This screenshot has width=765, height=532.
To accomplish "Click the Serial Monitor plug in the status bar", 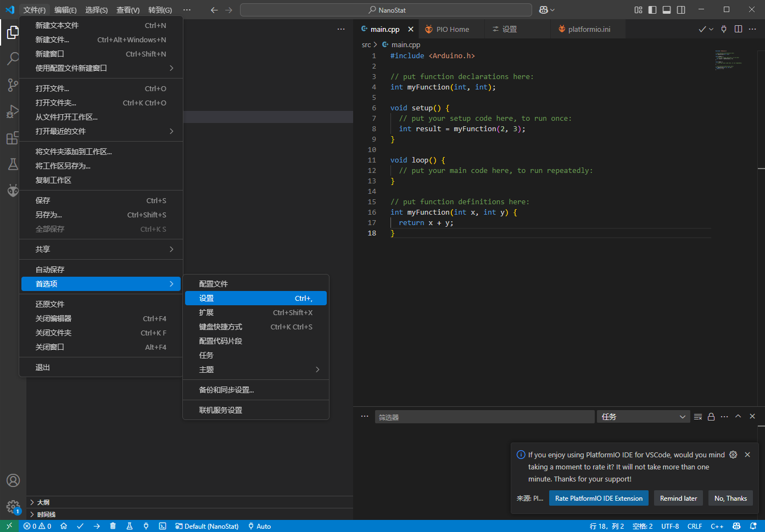I will (146, 526).
